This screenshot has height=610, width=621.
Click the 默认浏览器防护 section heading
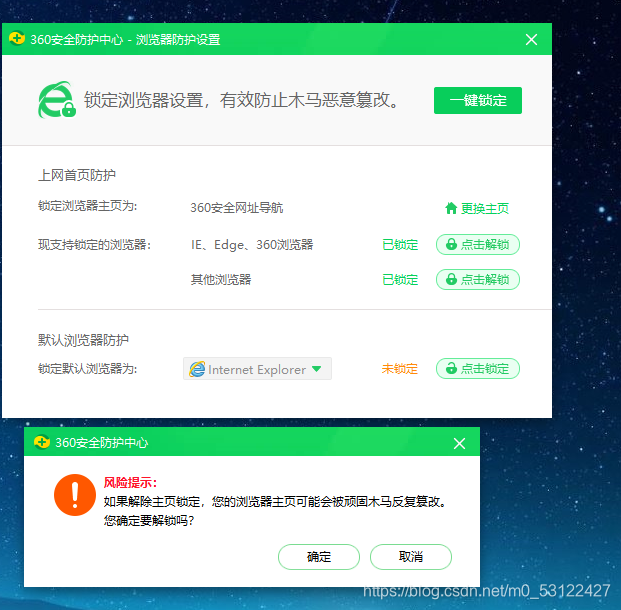pyautogui.click(x=83, y=340)
